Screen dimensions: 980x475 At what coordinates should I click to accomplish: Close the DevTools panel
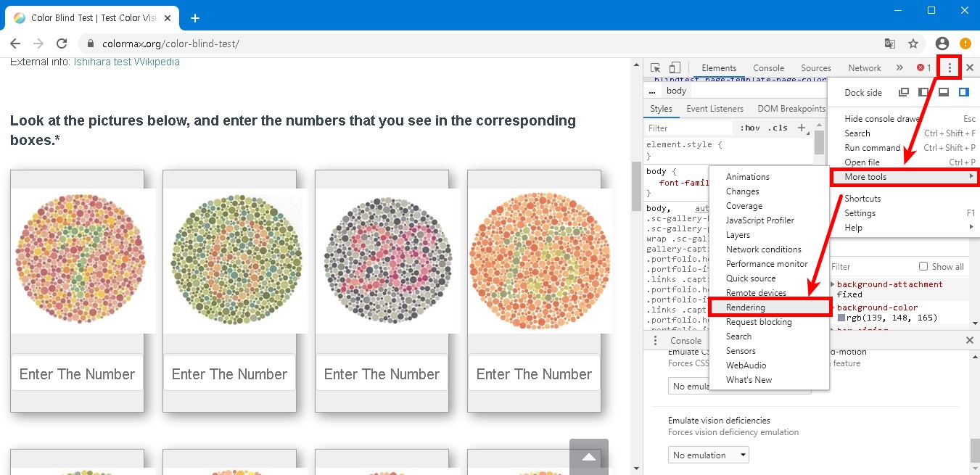coord(970,67)
